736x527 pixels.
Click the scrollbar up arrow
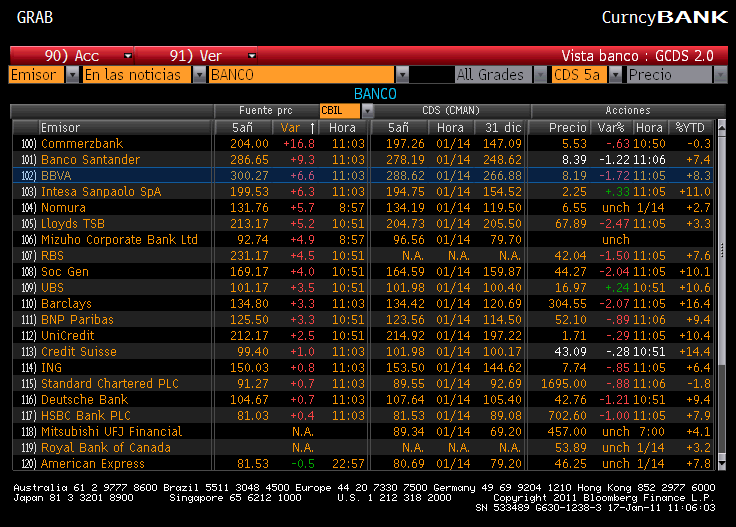(x=721, y=127)
